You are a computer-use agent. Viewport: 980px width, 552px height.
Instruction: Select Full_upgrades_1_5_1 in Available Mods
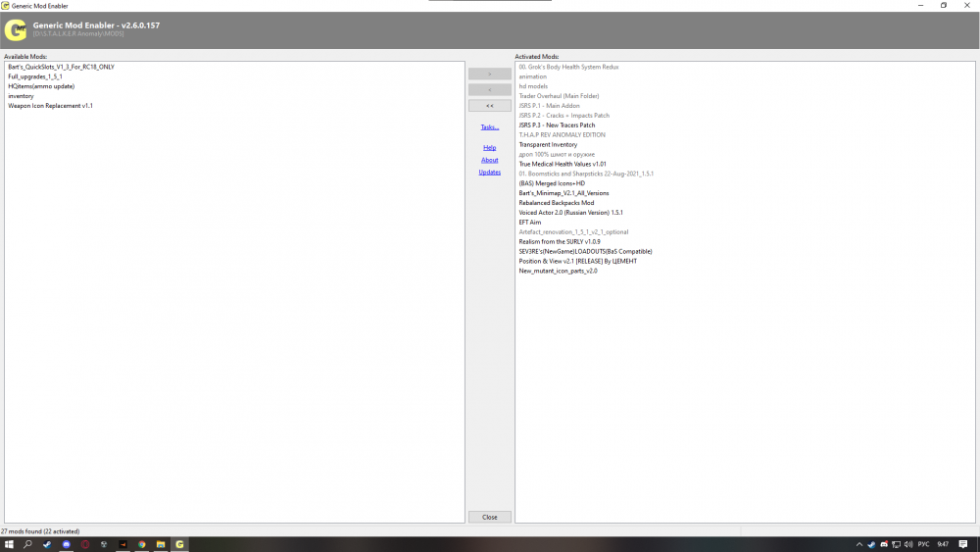(x=35, y=76)
